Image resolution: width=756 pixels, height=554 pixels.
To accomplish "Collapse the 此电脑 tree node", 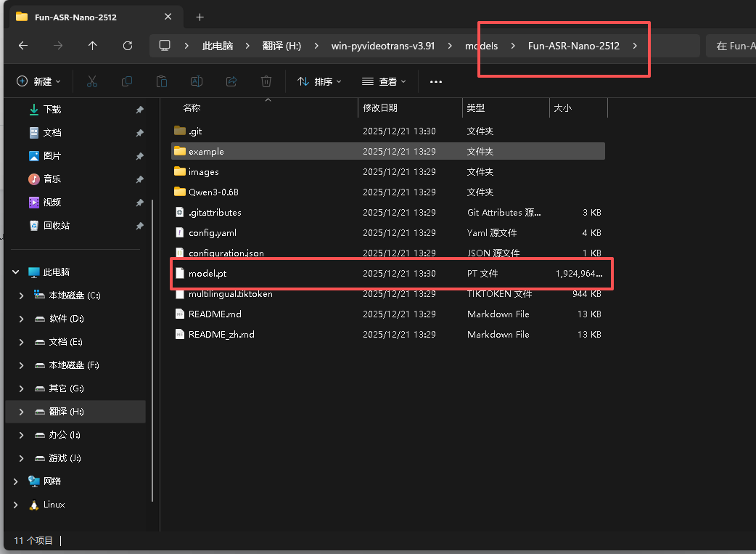I will [x=15, y=272].
